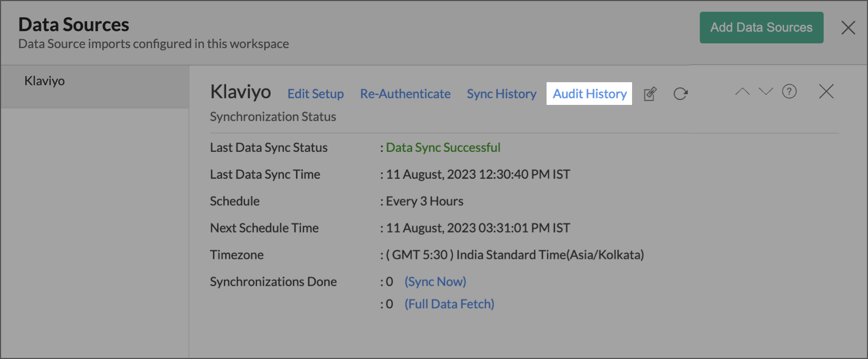Click the Data Sync Successful status text

tap(443, 148)
